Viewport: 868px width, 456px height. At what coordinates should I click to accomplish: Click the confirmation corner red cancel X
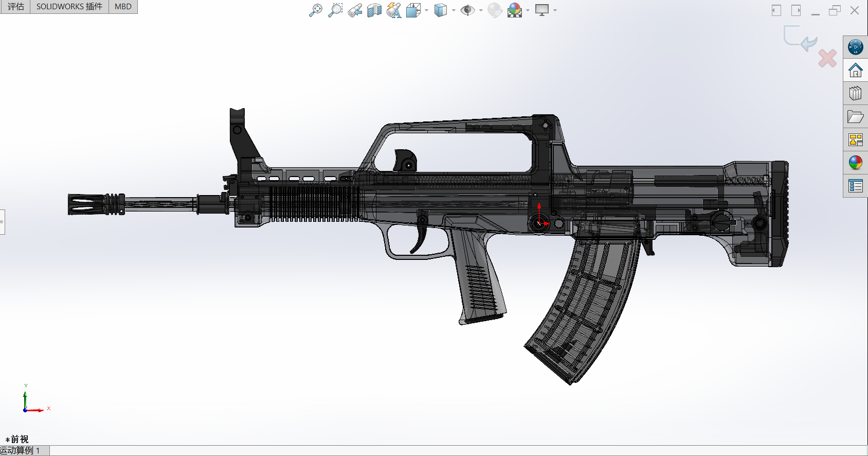827,58
